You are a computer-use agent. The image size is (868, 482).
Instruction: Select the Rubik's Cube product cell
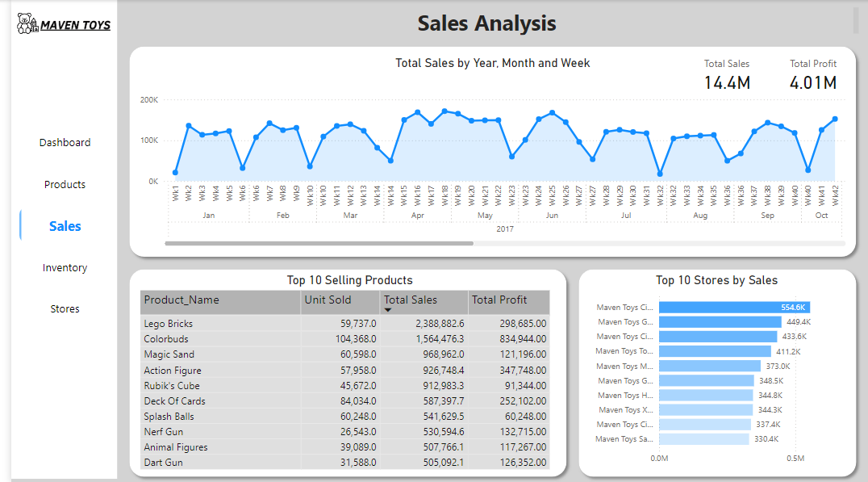(x=172, y=386)
